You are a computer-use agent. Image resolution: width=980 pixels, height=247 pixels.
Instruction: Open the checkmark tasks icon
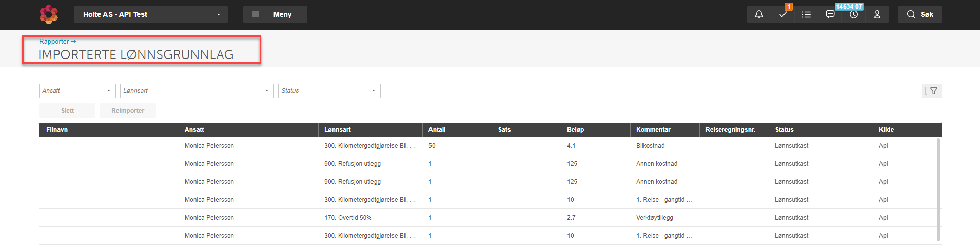[x=783, y=14]
